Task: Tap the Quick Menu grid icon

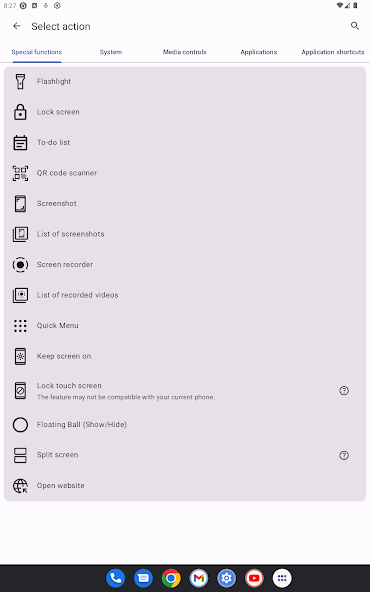Action: (20, 326)
